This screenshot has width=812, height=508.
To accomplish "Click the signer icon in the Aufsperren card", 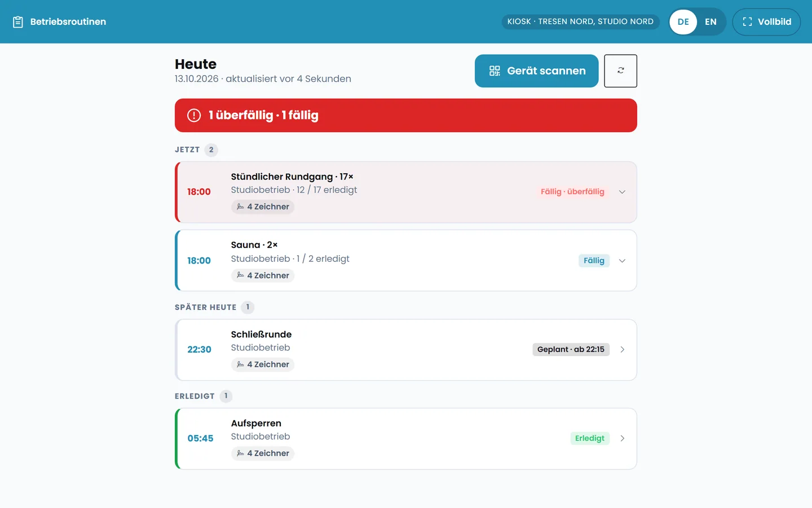I will pos(241,453).
